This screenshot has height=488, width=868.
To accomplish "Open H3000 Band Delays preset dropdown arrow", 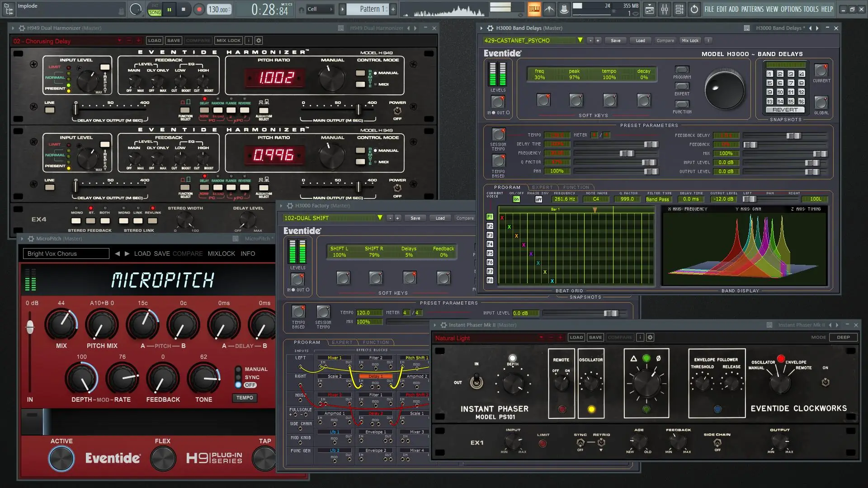I will click(x=580, y=40).
